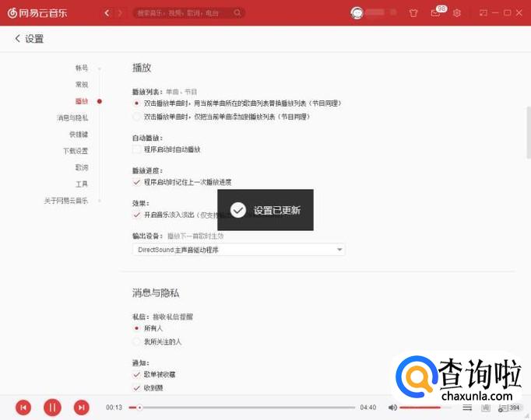Screen dimensions: 531x420
Task: Click the previous track button
Action: pos(24,407)
